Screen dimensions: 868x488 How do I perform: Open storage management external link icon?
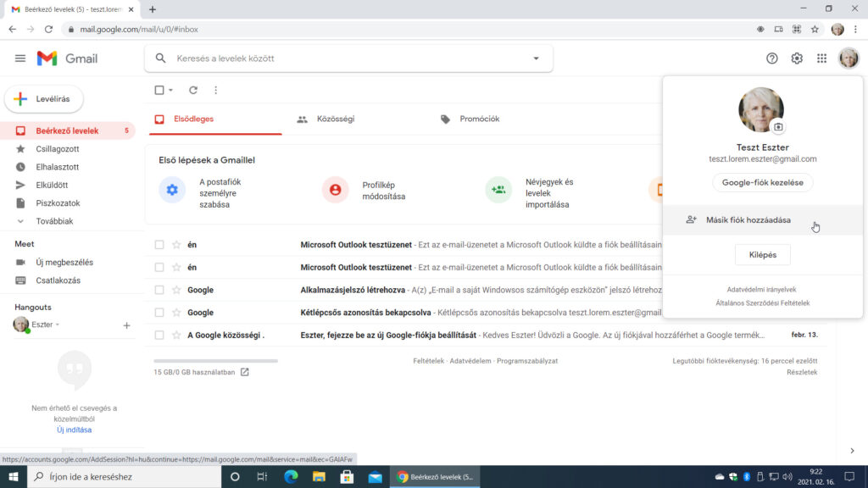(x=245, y=372)
